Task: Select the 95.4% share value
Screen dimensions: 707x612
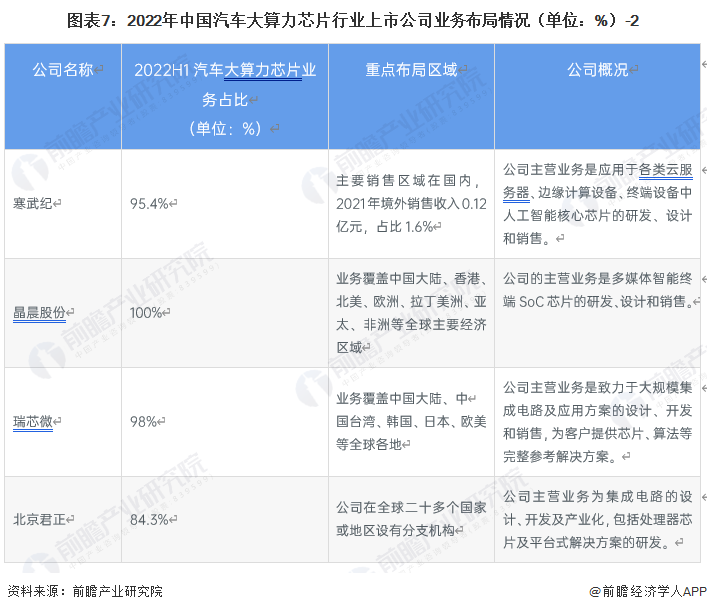Action: pos(150,203)
